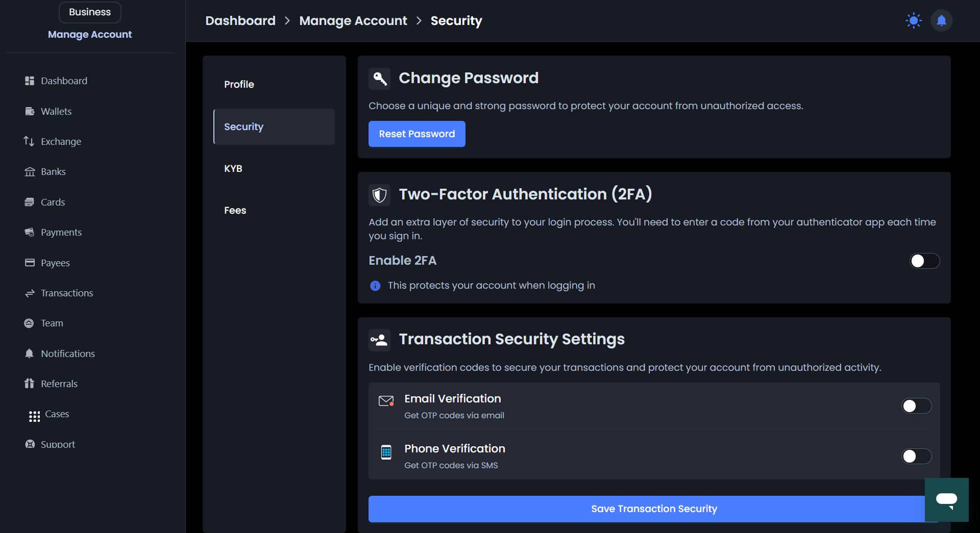Open the KYB settings tab

233,168
